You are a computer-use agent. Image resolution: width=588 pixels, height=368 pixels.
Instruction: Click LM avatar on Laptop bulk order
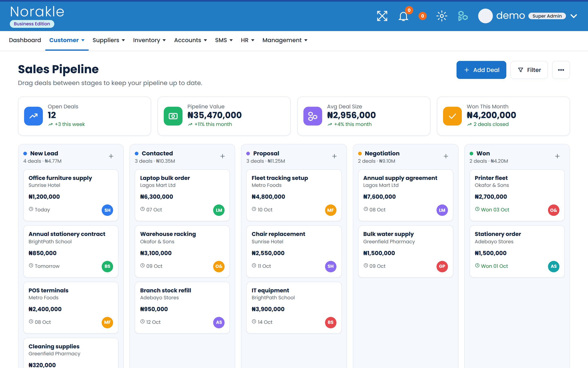tap(219, 210)
